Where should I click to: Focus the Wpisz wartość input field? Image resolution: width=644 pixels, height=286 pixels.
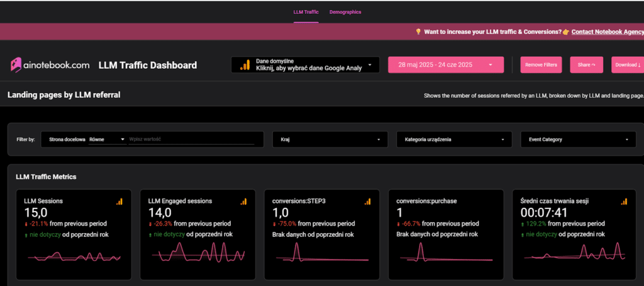(191, 139)
